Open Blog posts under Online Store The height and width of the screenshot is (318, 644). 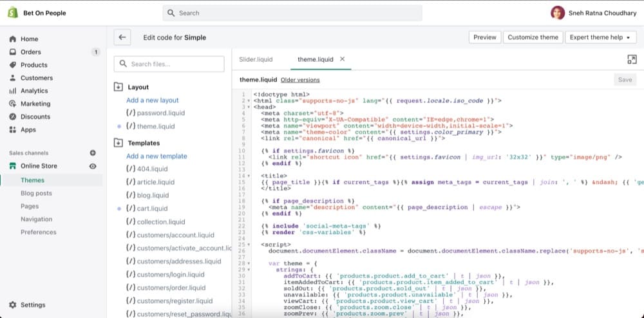coord(36,193)
